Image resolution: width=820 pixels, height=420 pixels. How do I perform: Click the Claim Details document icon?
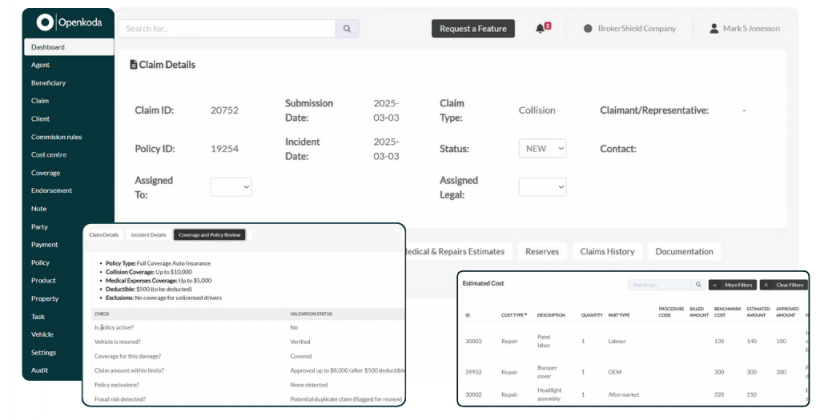click(133, 64)
